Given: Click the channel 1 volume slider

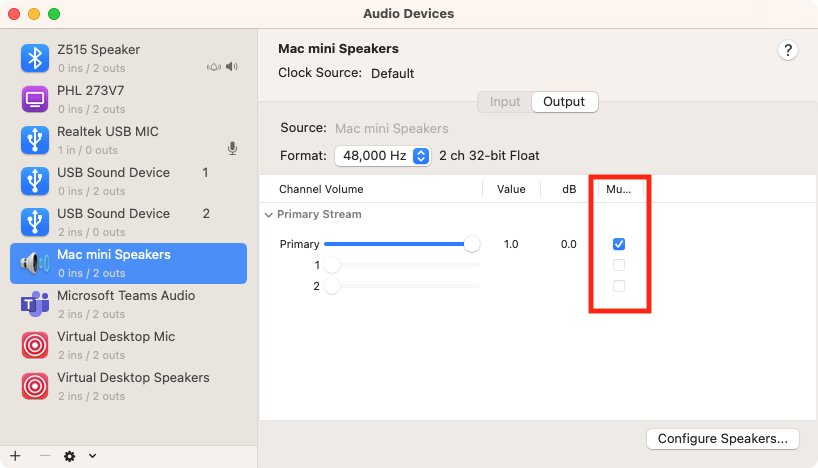Looking at the screenshot, I should point(402,265).
